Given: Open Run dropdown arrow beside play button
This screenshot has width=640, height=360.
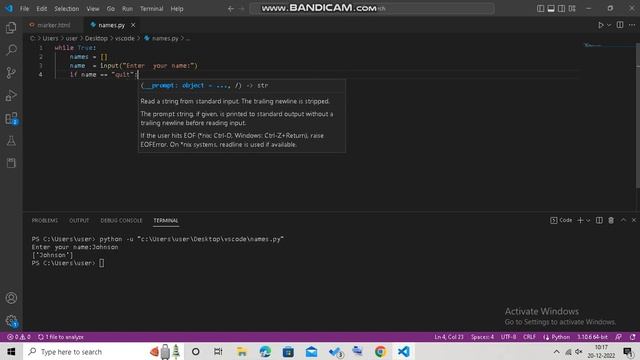Looking at the screenshot, I should [609, 25].
